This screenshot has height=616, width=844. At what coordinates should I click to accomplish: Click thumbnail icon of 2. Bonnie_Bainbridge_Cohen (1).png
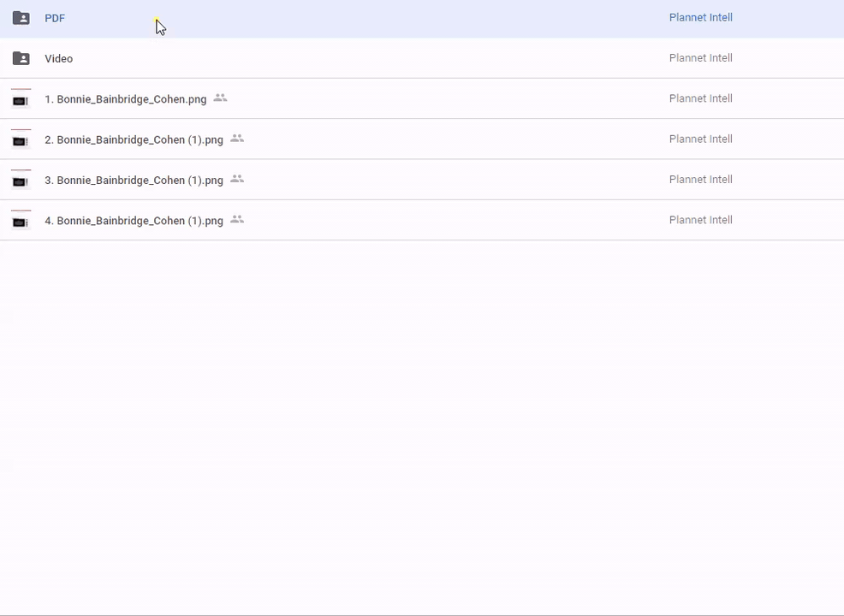pyautogui.click(x=21, y=139)
